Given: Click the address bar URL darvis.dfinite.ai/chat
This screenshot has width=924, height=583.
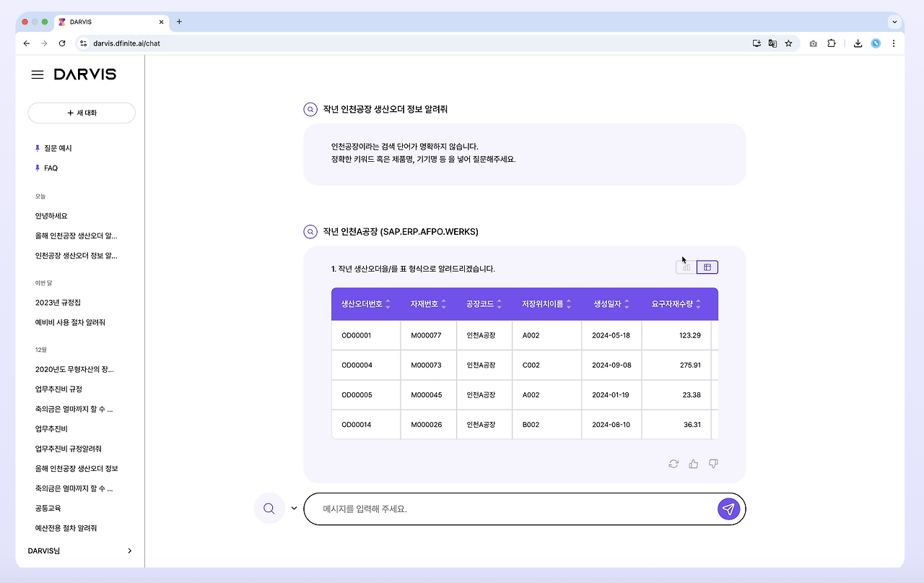Looking at the screenshot, I should pos(126,43).
